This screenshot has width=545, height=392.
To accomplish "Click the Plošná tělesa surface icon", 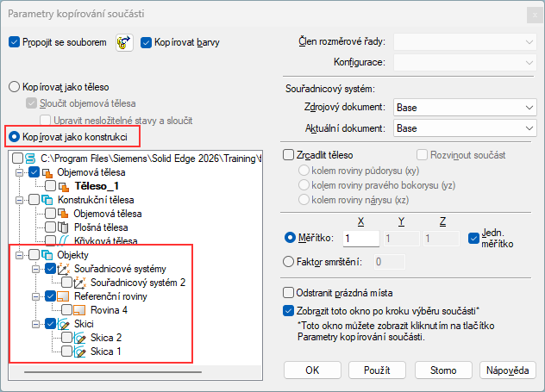I will [62, 227].
